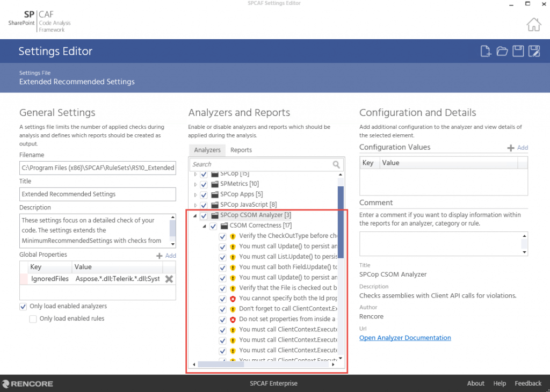
Task: Uncheck the SPMetrics analyzer checkbox
Action: [204, 184]
